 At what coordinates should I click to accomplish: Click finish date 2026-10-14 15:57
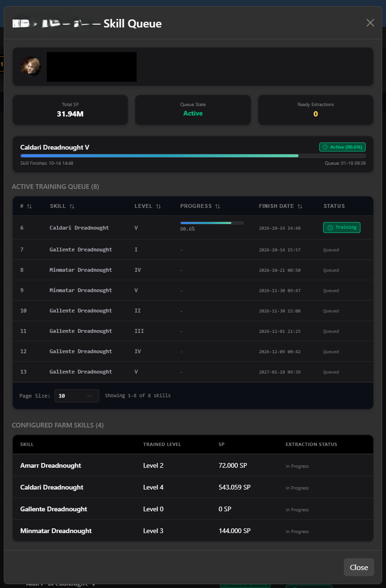click(x=280, y=250)
